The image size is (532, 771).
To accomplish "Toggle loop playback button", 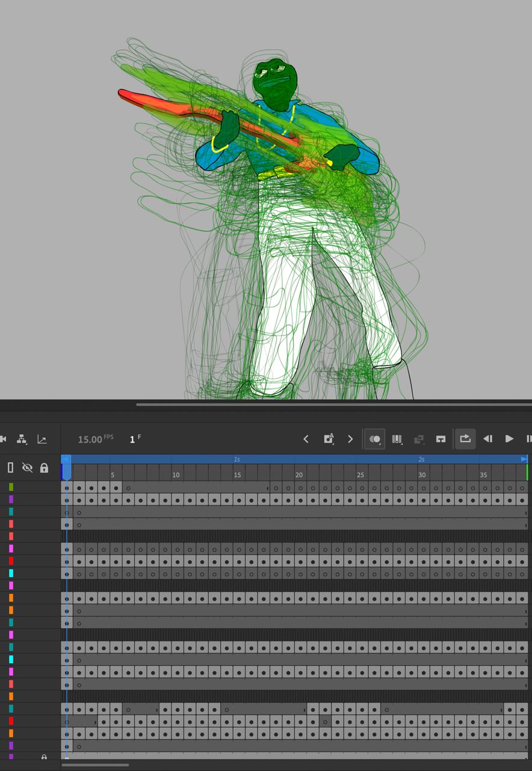I will click(465, 439).
